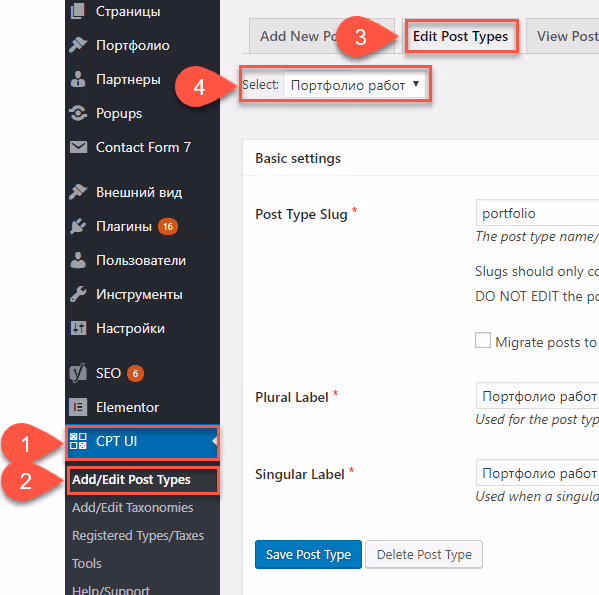Open the Add/Edit Taxonomies submenu item
599x595 pixels.
coord(133,508)
